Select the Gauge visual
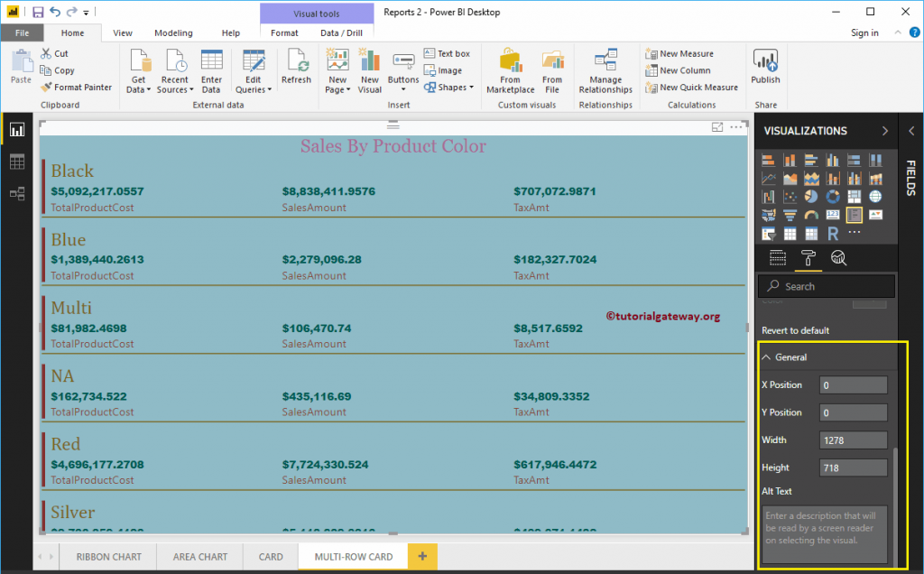924x574 pixels. pos(811,214)
